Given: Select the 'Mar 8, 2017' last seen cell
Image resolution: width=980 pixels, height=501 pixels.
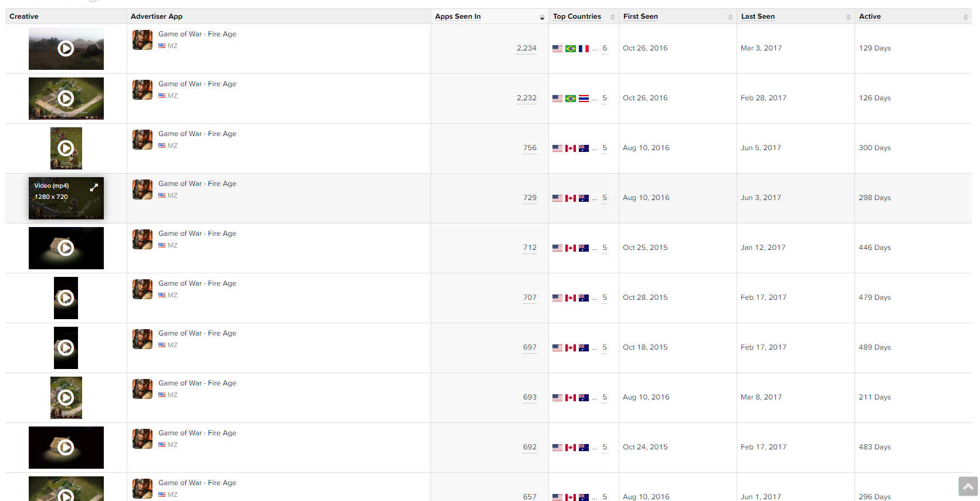Looking at the screenshot, I should pyautogui.click(x=761, y=397).
